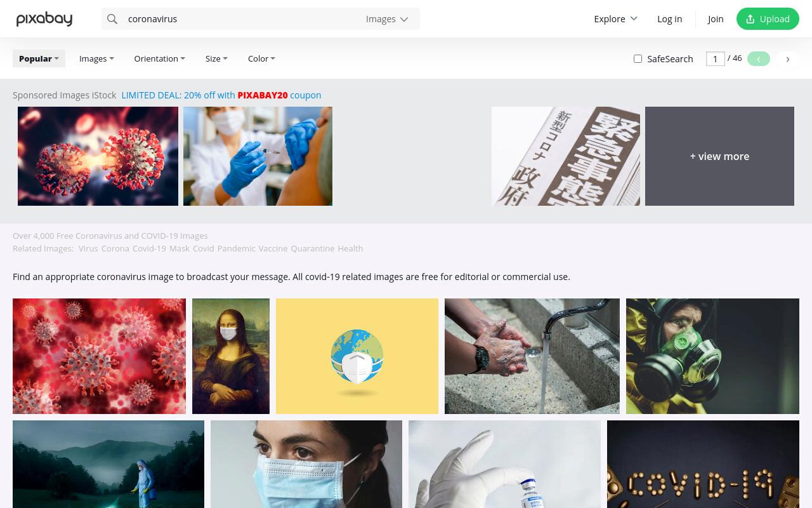The height and width of the screenshot is (508, 812).
Task: Click the PIXABAY20 coupon deal link
Action: pos(221,95)
